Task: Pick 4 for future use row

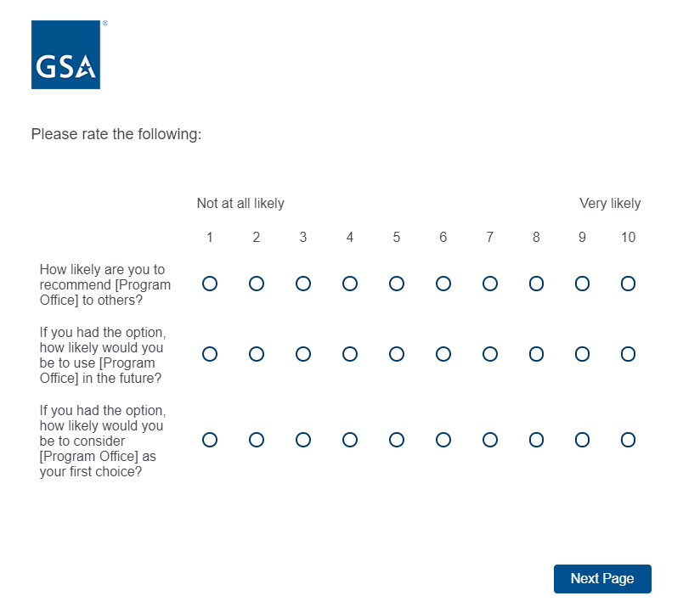Action: 350,353
